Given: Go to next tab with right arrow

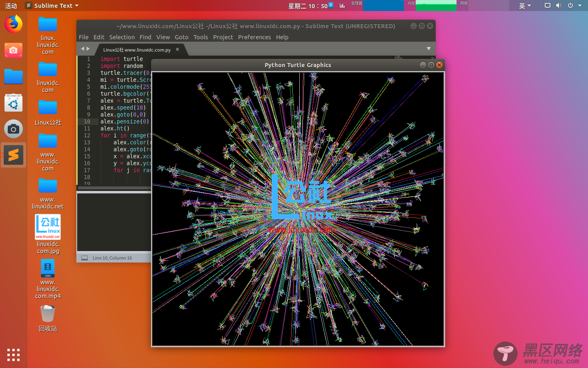Looking at the screenshot, I should (88, 49).
